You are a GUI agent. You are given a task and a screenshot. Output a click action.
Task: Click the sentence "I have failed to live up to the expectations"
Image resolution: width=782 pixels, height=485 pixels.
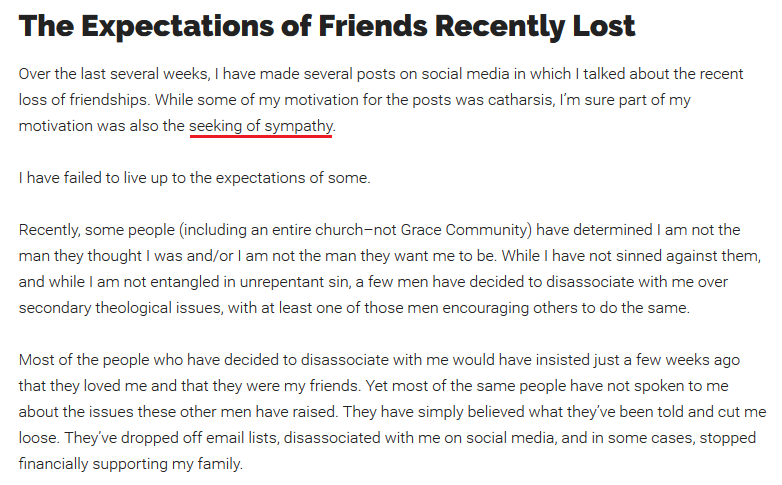(195, 178)
